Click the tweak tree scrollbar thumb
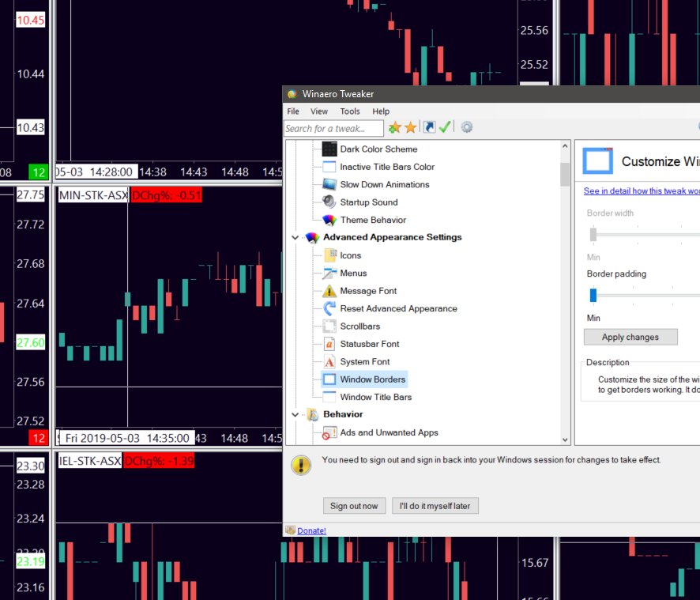The width and height of the screenshot is (700, 600). (565, 174)
